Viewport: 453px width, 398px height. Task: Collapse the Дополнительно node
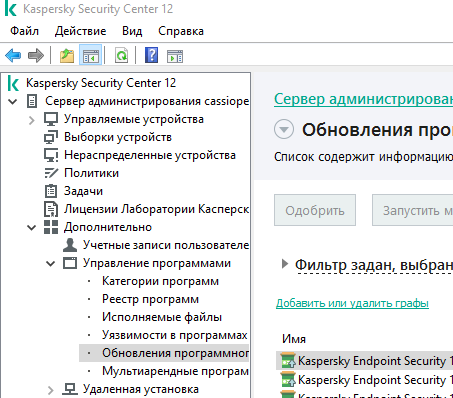(32, 228)
